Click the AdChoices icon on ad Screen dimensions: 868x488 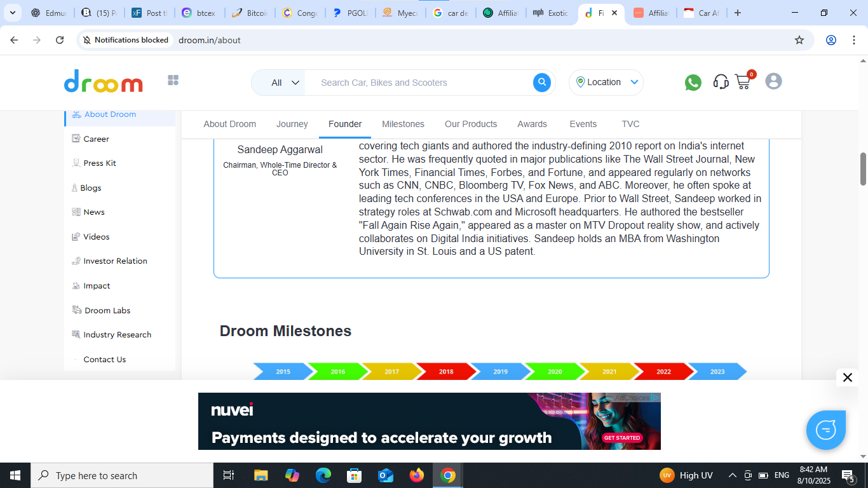click(655, 398)
